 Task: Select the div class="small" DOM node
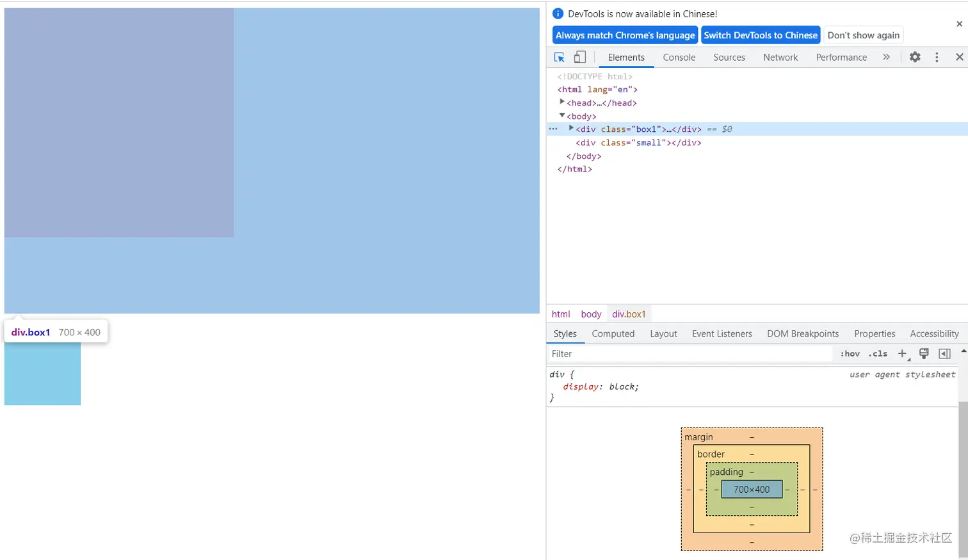[638, 143]
